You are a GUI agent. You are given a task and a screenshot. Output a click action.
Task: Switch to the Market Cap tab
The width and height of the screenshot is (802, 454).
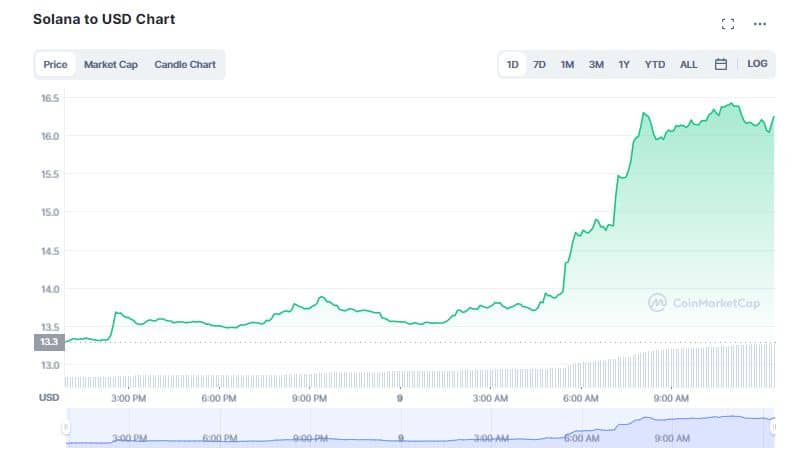click(x=111, y=65)
